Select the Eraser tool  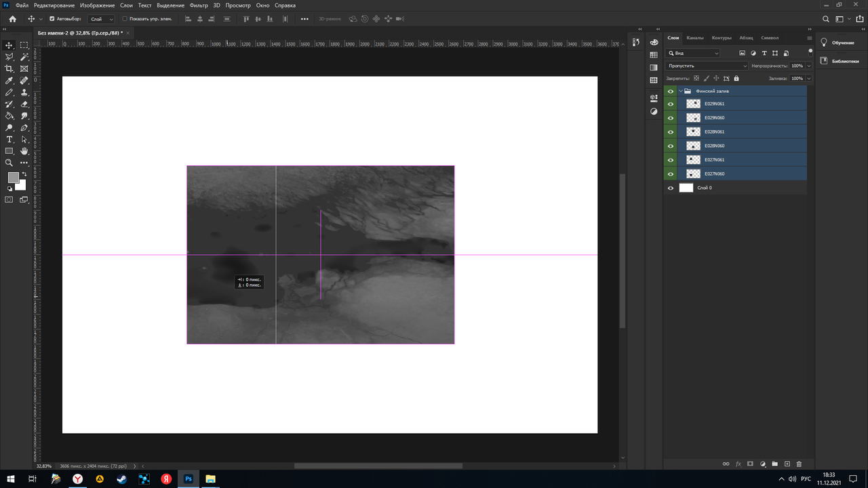[24, 104]
